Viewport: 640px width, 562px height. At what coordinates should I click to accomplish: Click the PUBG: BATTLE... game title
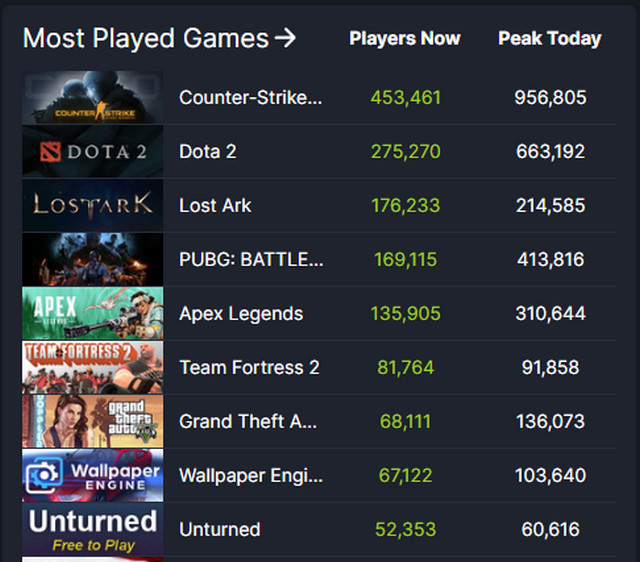coord(251,259)
